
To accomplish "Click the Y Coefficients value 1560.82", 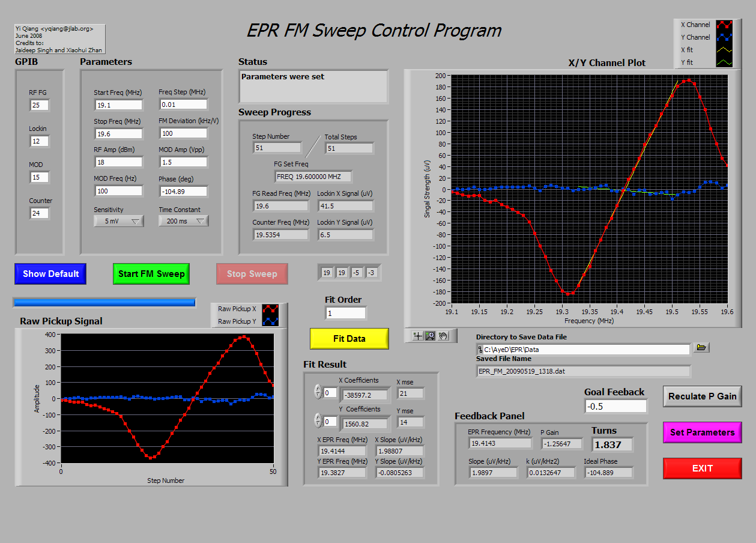I will pyautogui.click(x=365, y=424).
